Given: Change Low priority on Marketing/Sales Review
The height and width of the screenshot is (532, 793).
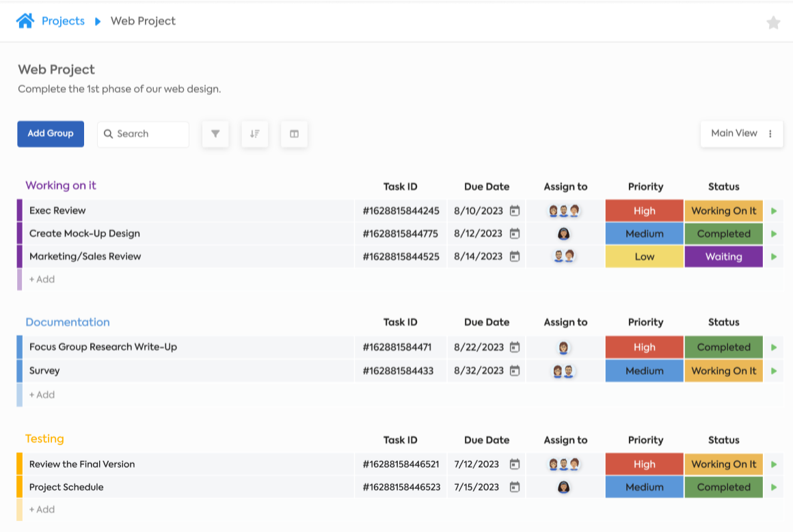Looking at the screenshot, I should click(x=644, y=256).
